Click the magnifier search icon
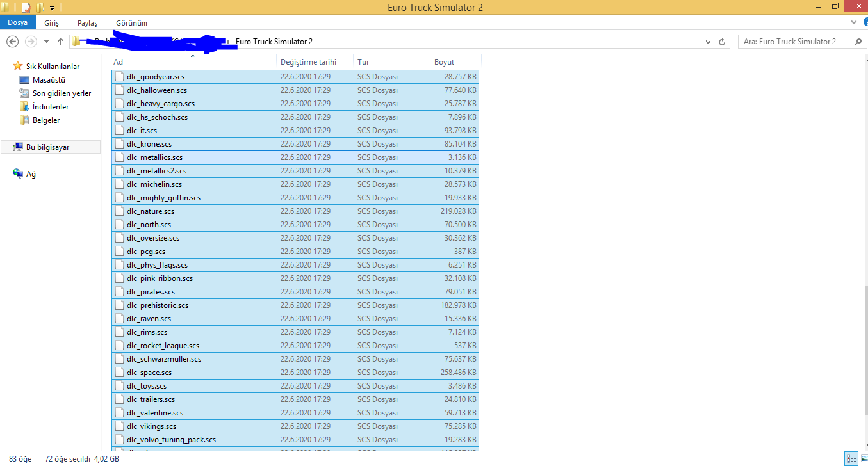The image size is (868, 466). (x=858, y=42)
